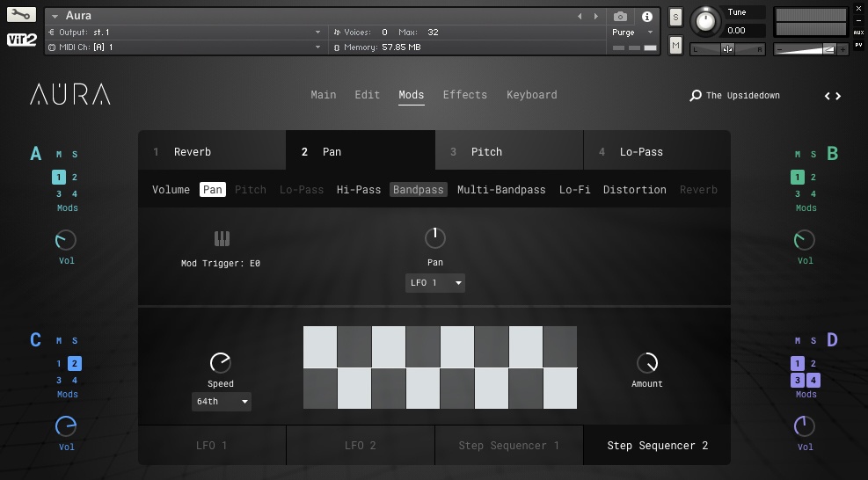Image resolution: width=868 pixels, height=480 pixels.
Task: Click the Vir2 logo
Action: point(21,40)
